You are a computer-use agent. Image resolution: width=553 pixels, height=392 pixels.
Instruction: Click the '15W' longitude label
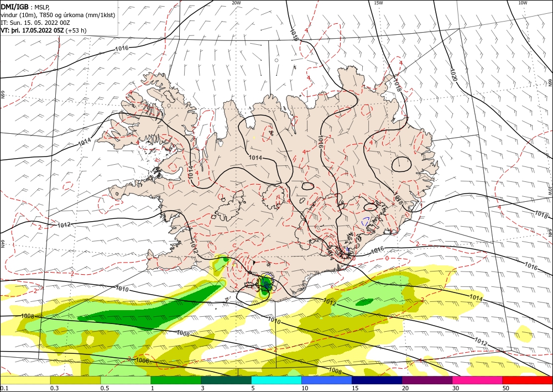coord(378,3)
